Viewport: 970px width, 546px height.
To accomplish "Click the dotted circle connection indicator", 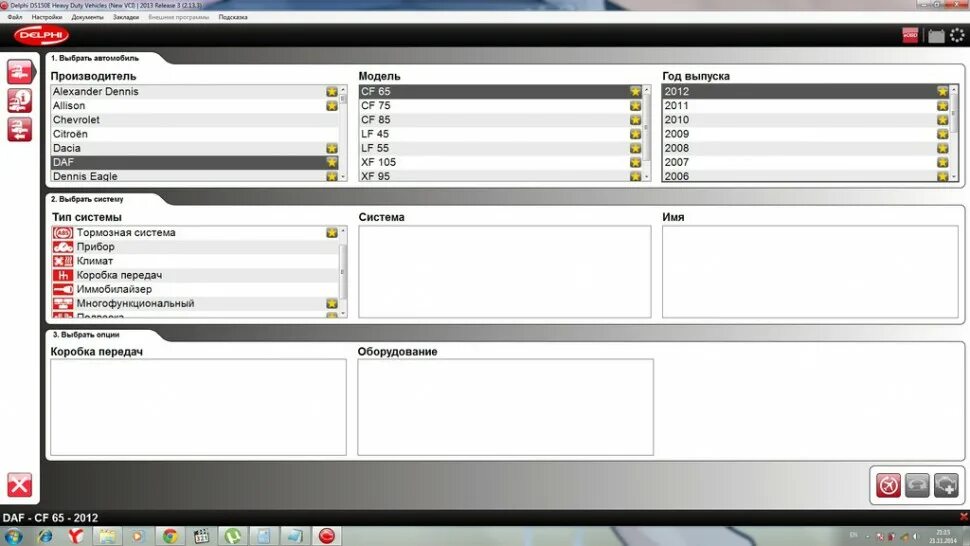I will (957, 35).
